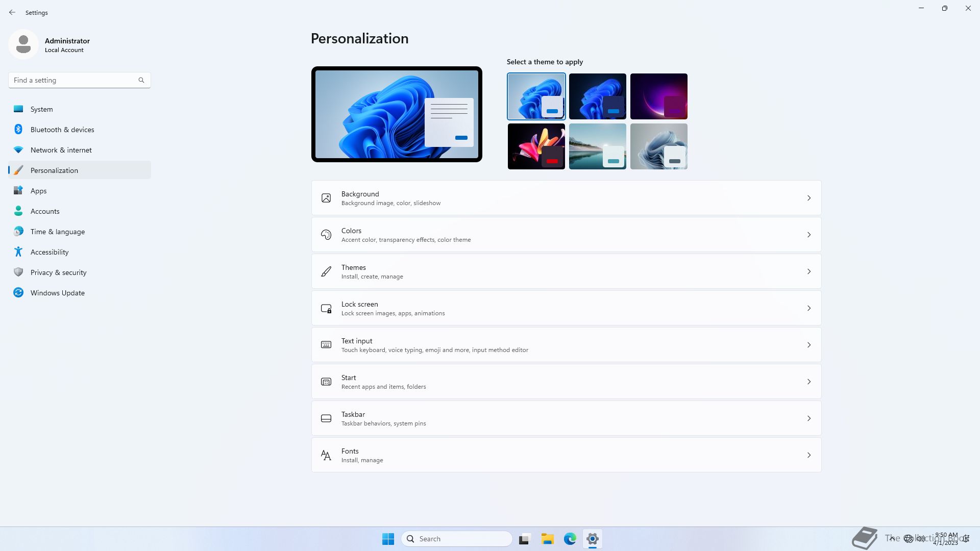The height and width of the screenshot is (551, 980).
Task: Click the Network wifi icon in sidebar
Action: click(18, 149)
